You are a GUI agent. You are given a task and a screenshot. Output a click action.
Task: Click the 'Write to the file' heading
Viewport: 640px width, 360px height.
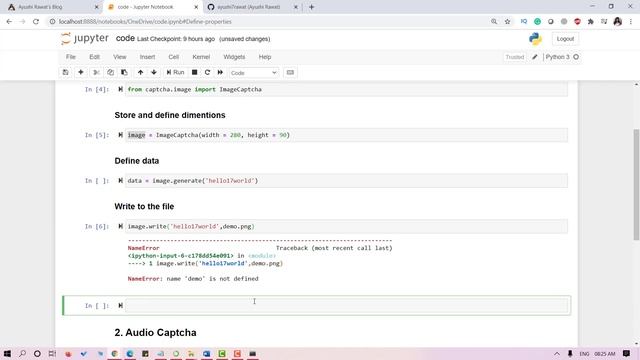[144, 207]
